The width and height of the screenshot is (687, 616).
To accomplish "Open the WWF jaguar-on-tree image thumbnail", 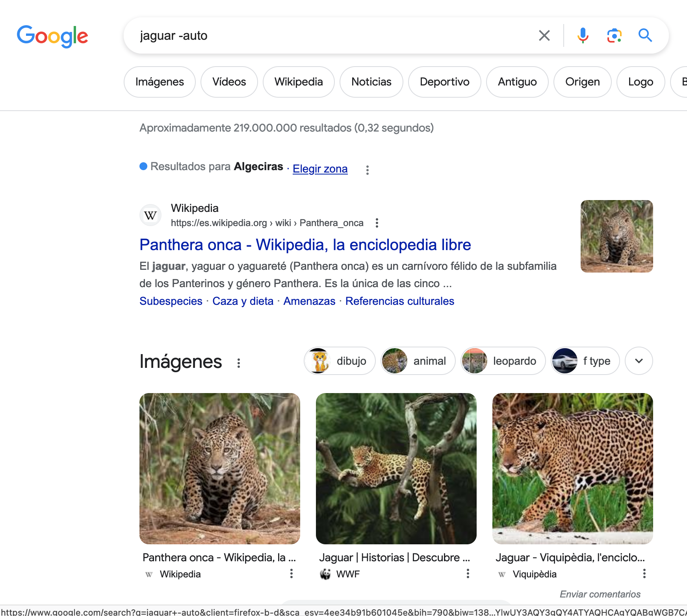I will click(x=396, y=468).
